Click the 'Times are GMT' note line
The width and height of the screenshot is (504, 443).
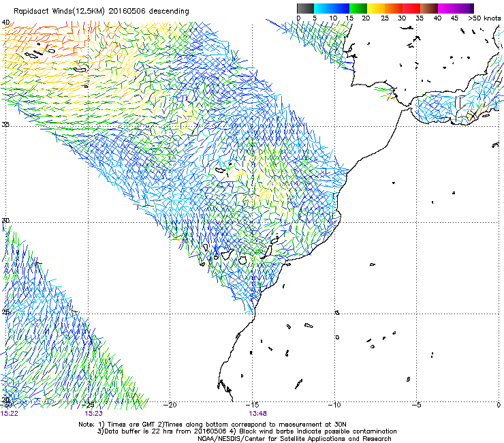pyautogui.click(x=212, y=425)
